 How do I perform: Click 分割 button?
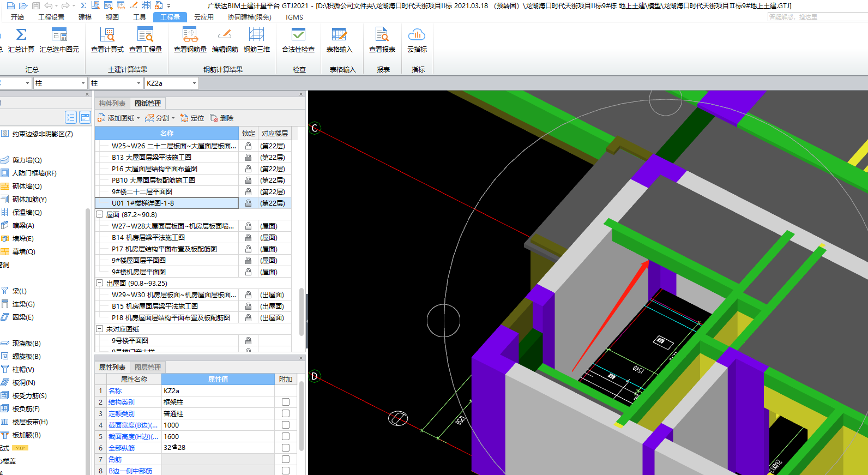click(157, 118)
